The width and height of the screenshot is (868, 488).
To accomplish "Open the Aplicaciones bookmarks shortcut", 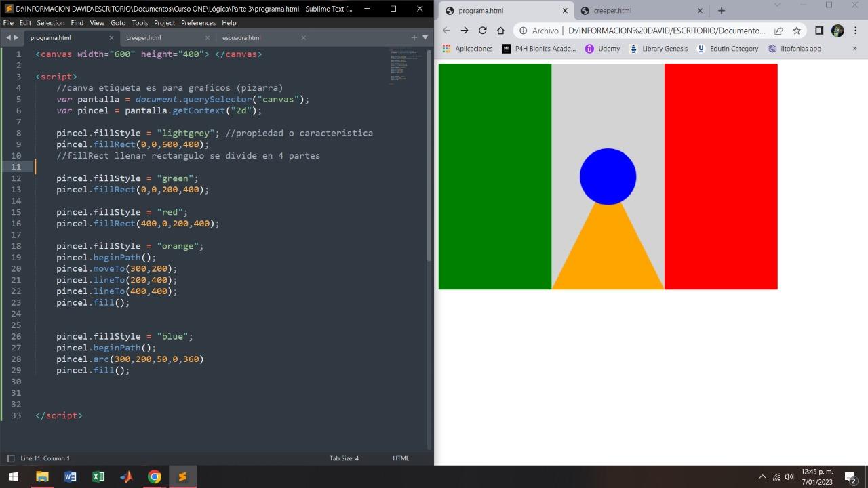I will tap(468, 49).
